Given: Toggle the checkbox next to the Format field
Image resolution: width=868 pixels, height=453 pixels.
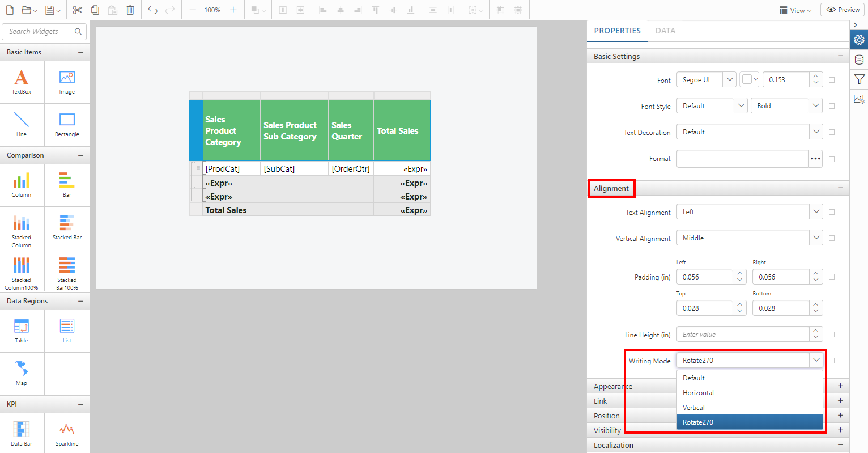Looking at the screenshot, I should (x=832, y=159).
